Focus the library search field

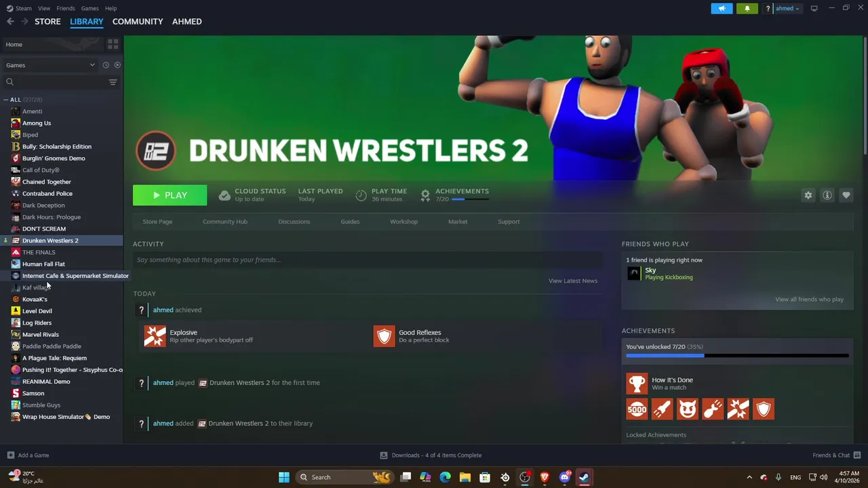pos(54,82)
